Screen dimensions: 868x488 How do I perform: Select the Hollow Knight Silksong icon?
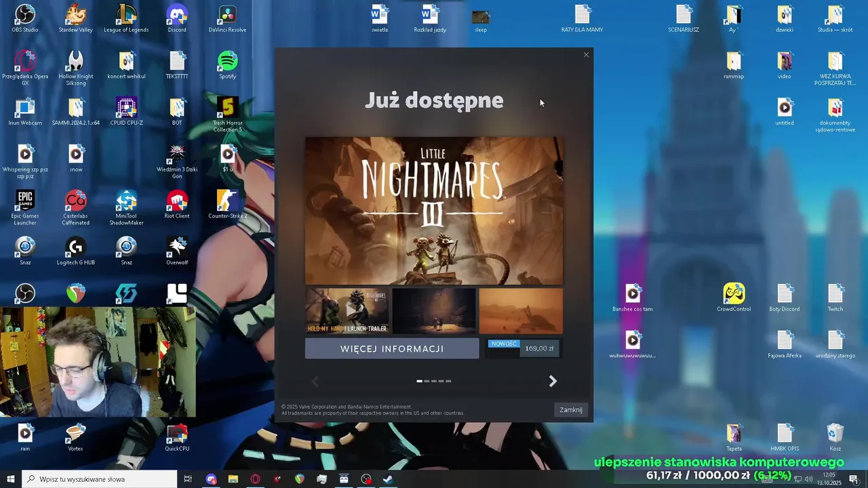click(x=75, y=67)
